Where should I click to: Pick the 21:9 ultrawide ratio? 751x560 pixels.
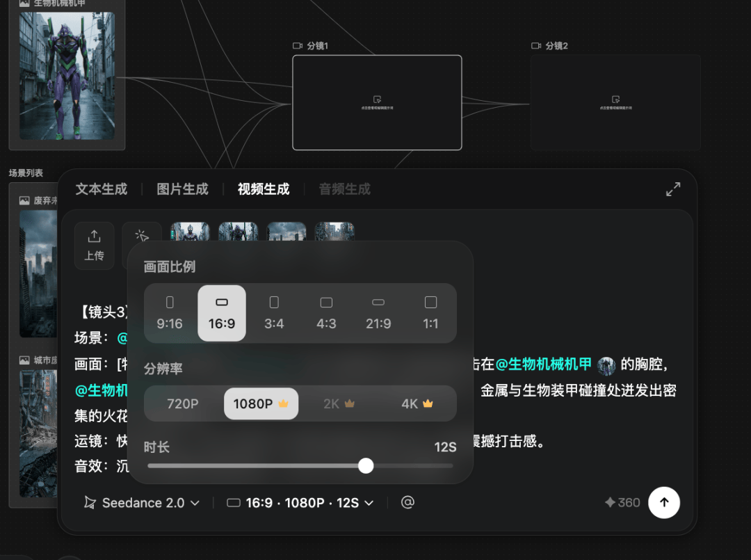378,313
